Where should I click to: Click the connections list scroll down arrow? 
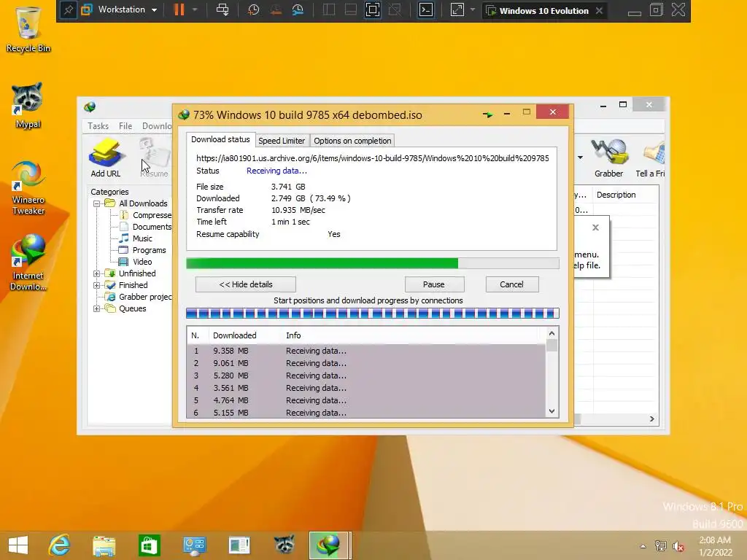pyautogui.click(x=551, y=411)
